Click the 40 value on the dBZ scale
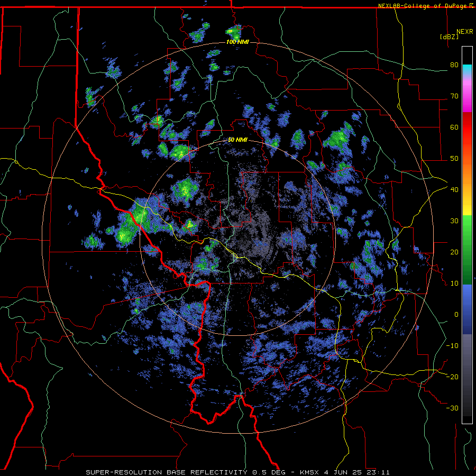The height and width of the screenshot is (476, 476). 454,190
